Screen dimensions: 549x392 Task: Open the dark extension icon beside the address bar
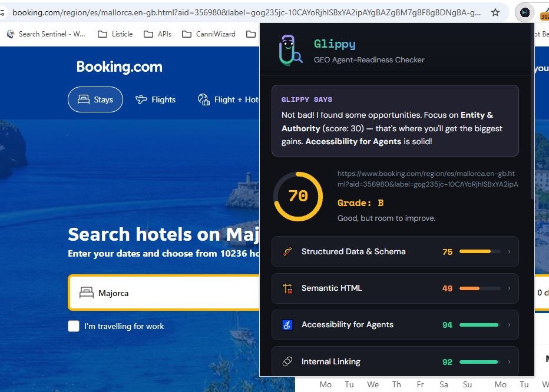pos(524,12)
